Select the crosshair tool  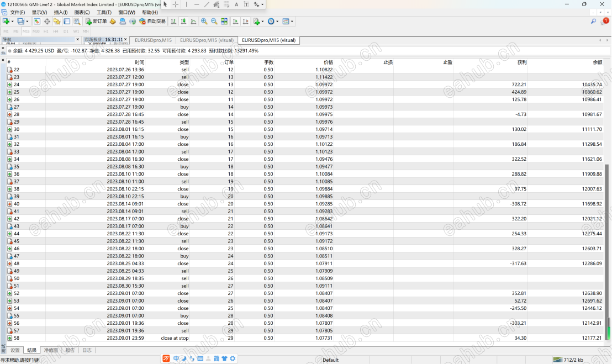[176, 4]
